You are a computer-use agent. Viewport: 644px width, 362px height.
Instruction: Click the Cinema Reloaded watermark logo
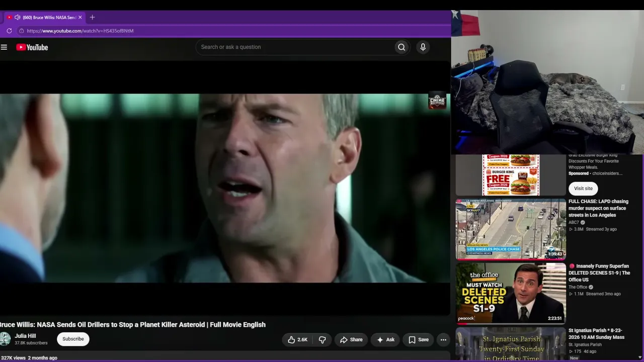pyautogui.click(x=437, y=101)
